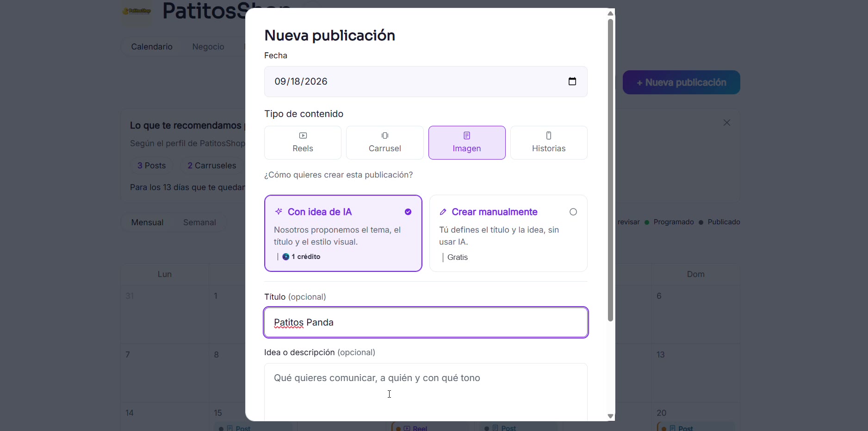
Task: Click the credit coin icon
Action: pos(286,257)
